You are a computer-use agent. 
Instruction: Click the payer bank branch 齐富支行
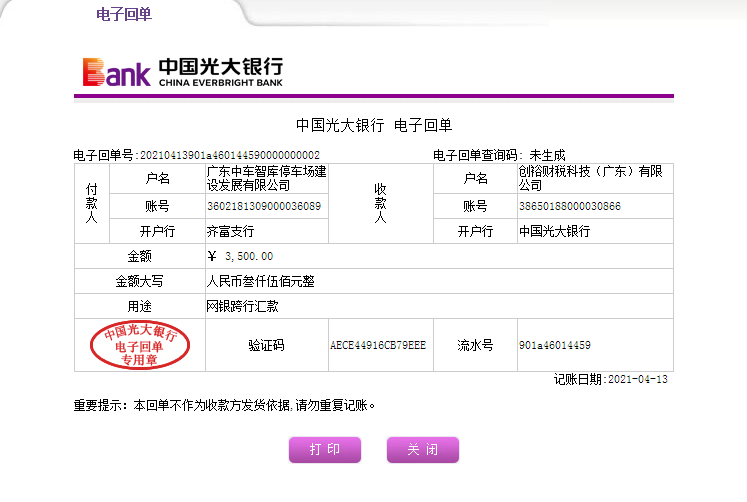(231, 231)
